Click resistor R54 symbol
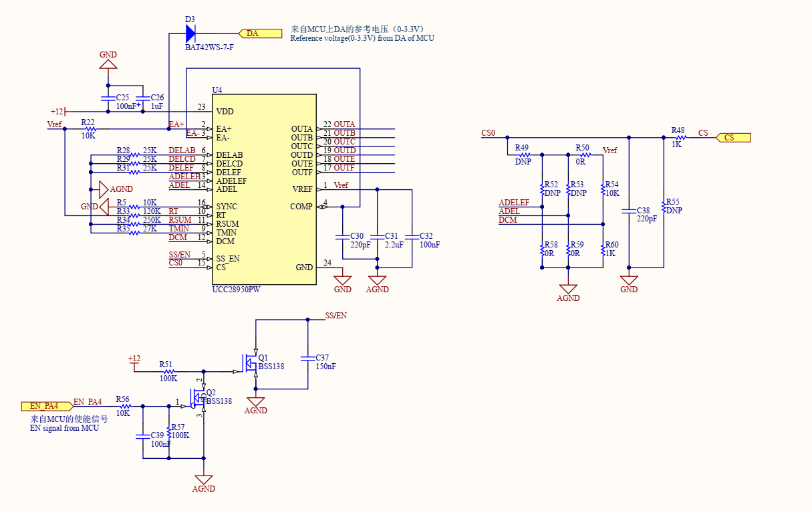 tap(603, 189)
